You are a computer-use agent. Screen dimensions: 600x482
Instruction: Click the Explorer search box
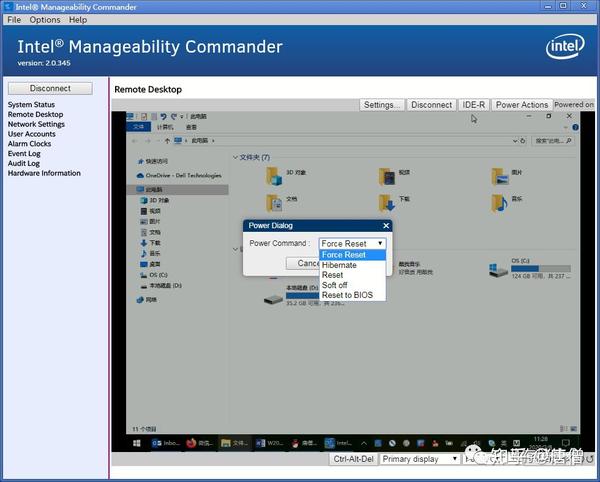(x=553, y=141)
